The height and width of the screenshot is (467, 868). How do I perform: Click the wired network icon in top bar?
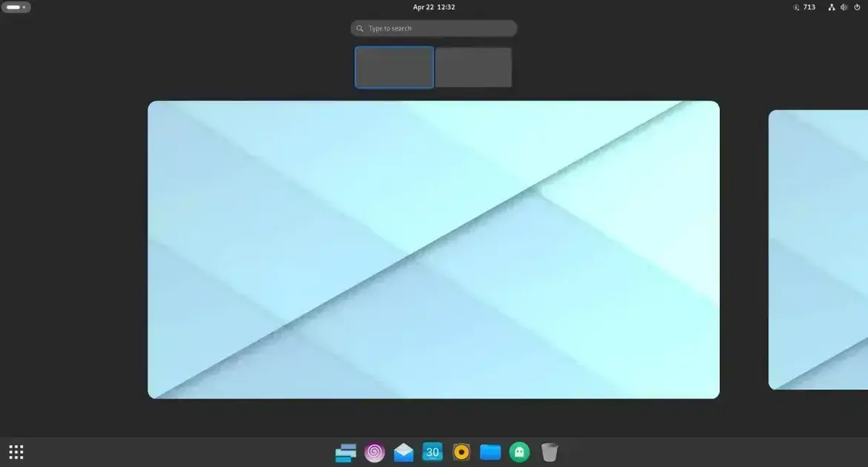(x=831, y=7)
